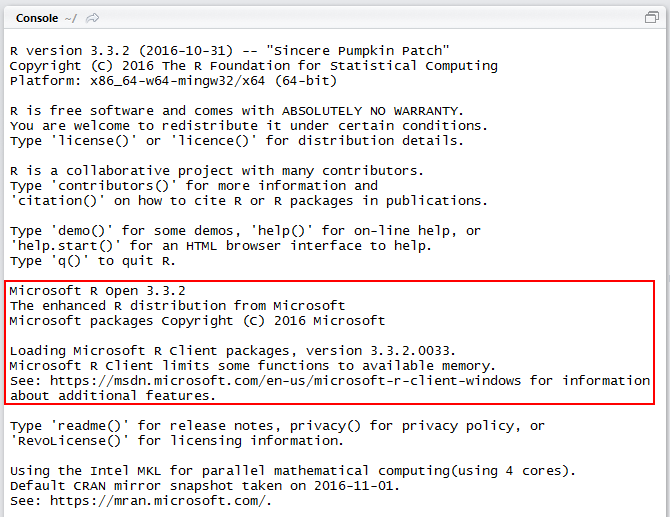
Task: Click the "Type 'demo()' for some demos" line
Action: point(245,231)
